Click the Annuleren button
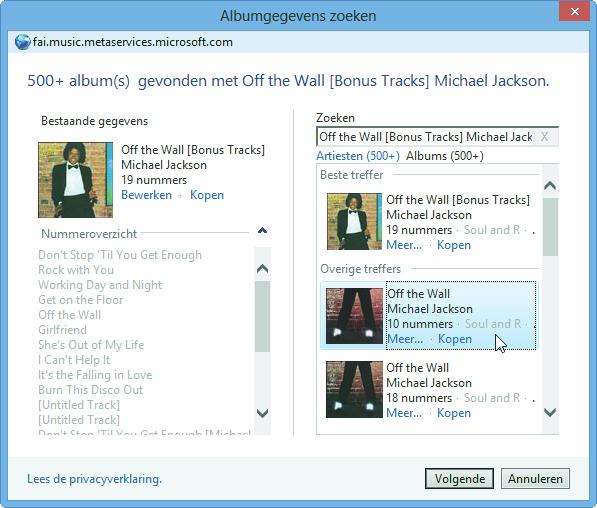The height and width of the screenshot is (508, 597). coord(535,479)
